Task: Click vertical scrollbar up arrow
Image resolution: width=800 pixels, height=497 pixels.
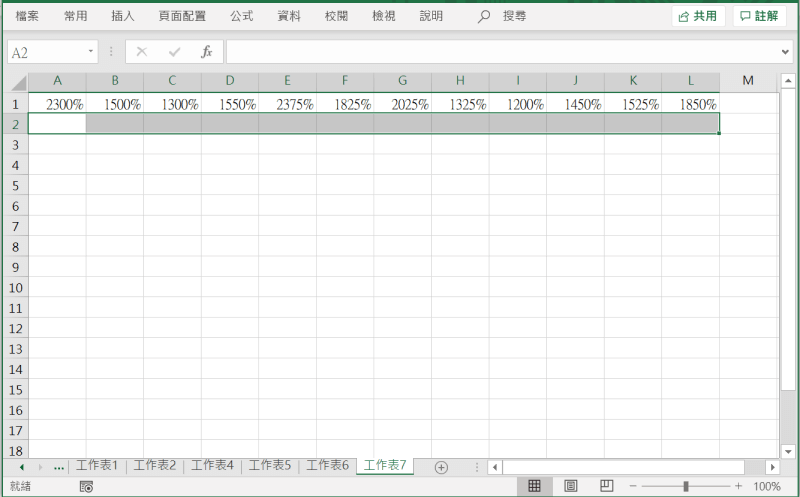Action: click(788, 81)
